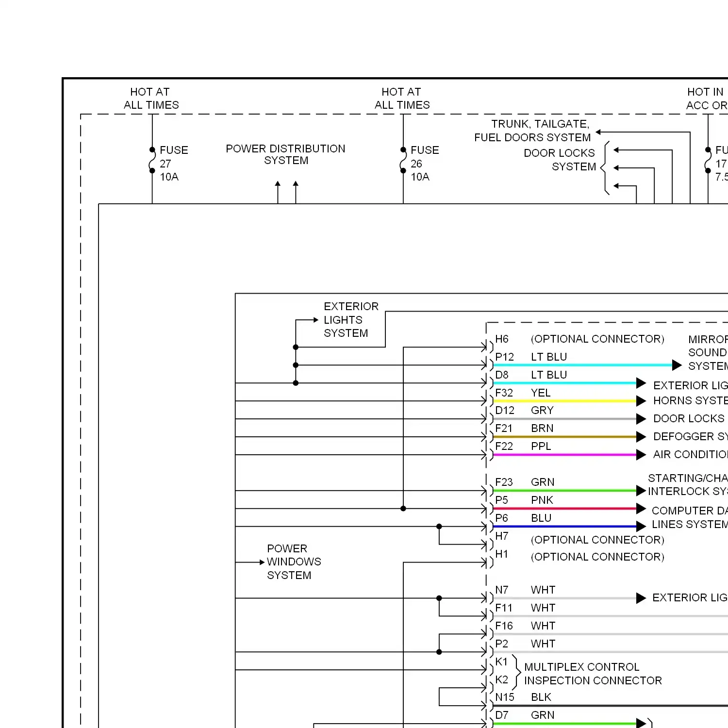Select connector pin label K1

coord(501,662)
